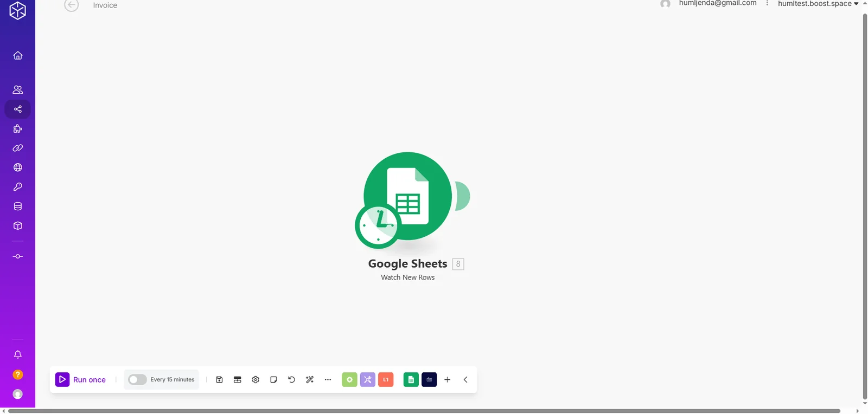The width and height of the screenshot is (868, 414).
Task: Select the scenario name Invoice
Action: [x=105, y=5]
